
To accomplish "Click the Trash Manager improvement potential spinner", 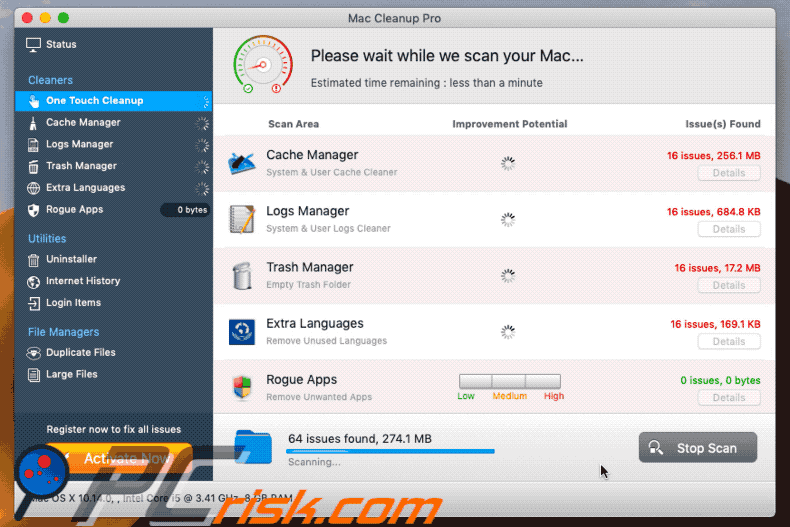I will click(x=508, y=276).
